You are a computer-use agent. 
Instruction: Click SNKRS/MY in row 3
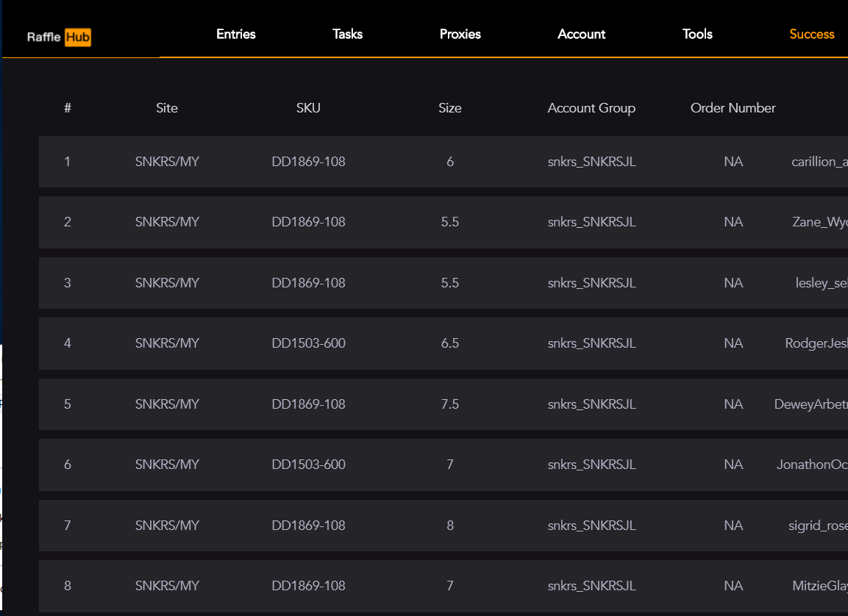point(167,283)
